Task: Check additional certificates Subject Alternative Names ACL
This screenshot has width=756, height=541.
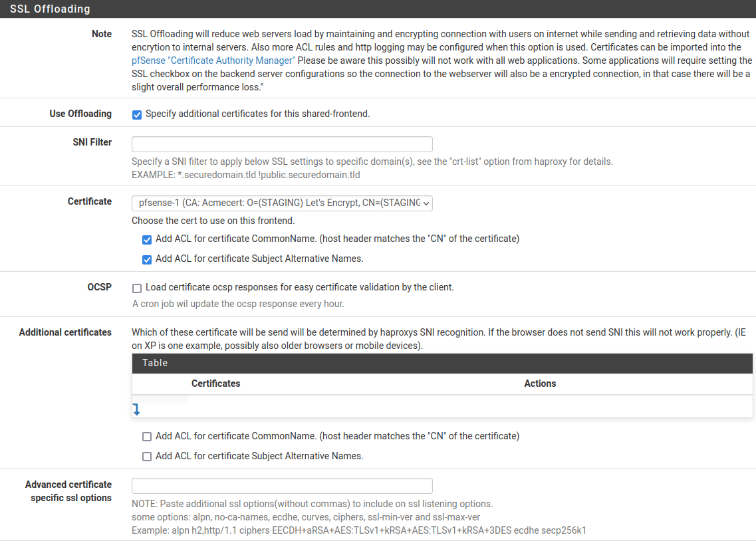Action: click(147, 457)
